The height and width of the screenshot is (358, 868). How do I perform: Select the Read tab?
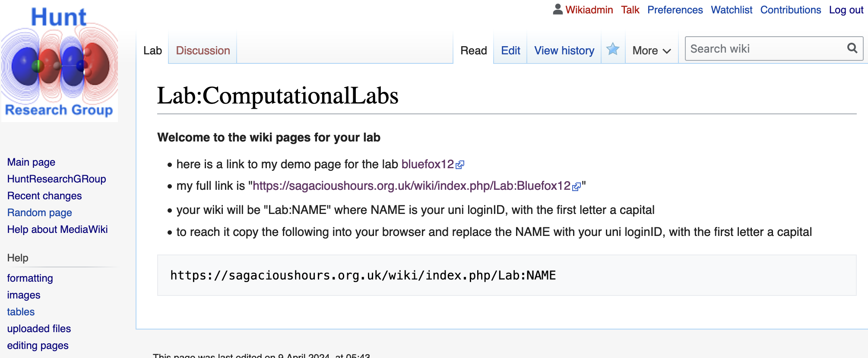pos(473,50)
